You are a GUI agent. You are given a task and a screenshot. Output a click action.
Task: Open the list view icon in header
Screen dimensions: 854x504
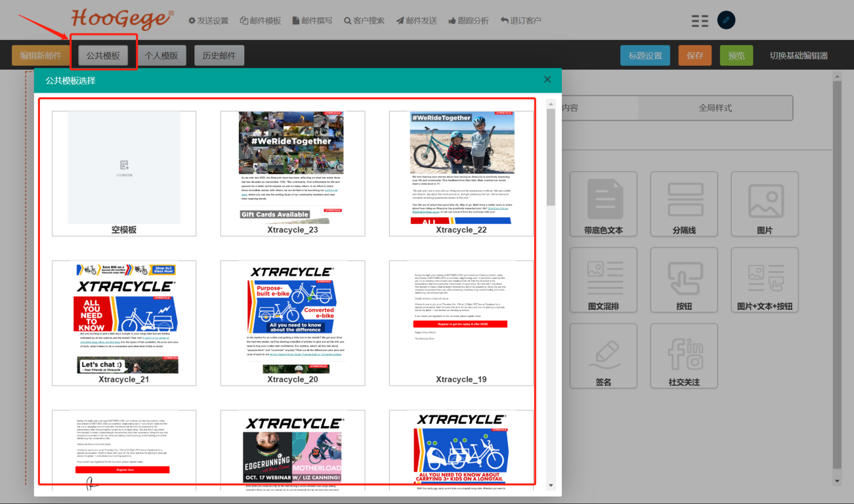[700, 21]
